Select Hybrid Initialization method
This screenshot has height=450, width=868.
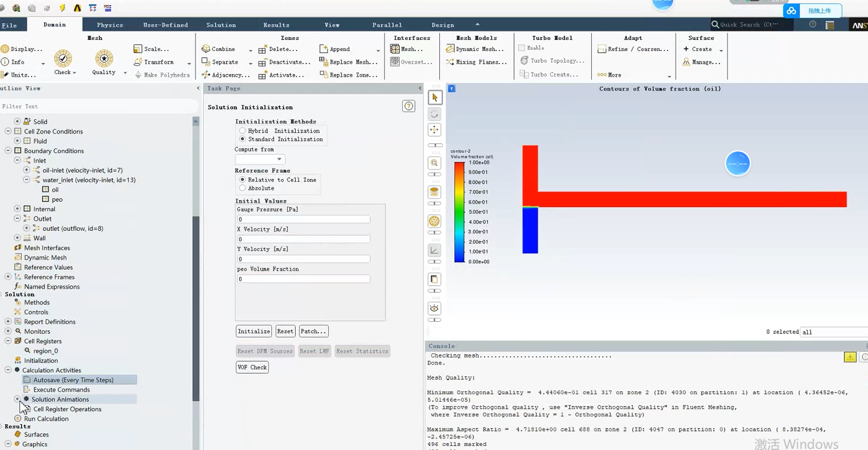[243, 131]
